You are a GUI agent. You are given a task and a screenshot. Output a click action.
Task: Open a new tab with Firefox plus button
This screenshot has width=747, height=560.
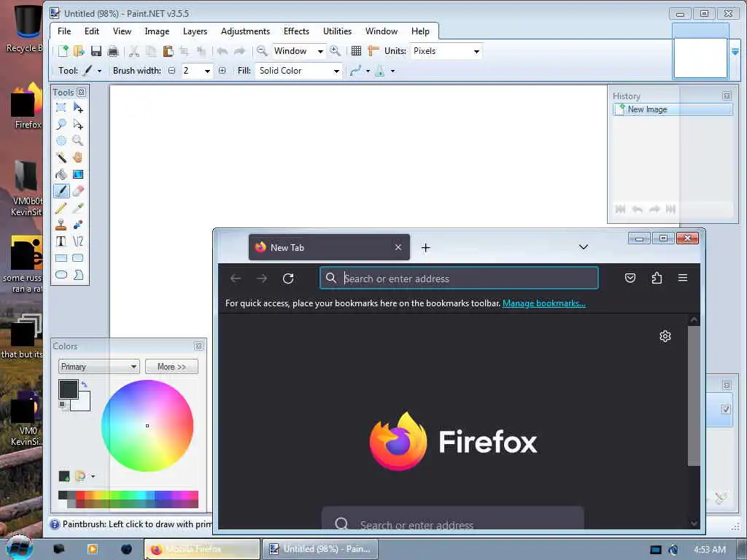[x=425, y=248]
